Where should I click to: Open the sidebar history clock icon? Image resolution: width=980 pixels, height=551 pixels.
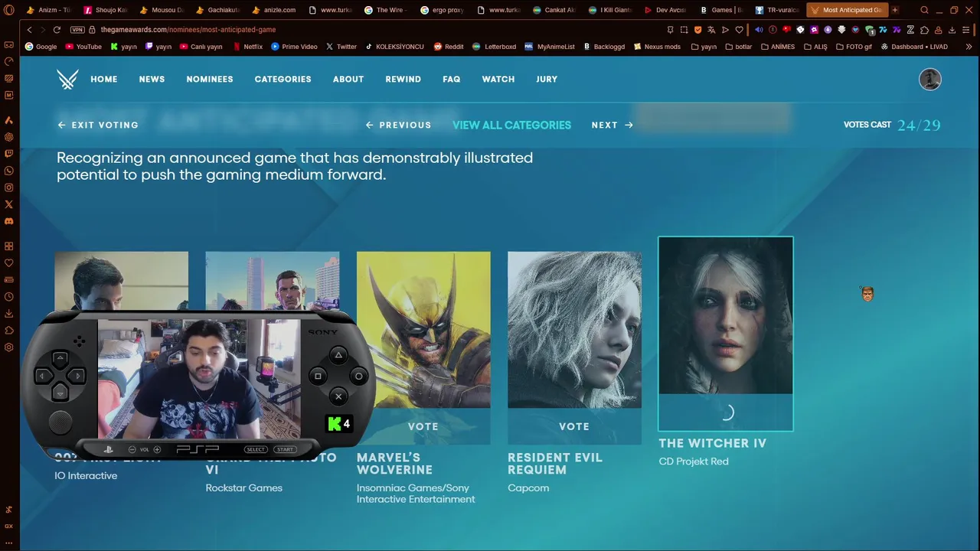(9, 297)
